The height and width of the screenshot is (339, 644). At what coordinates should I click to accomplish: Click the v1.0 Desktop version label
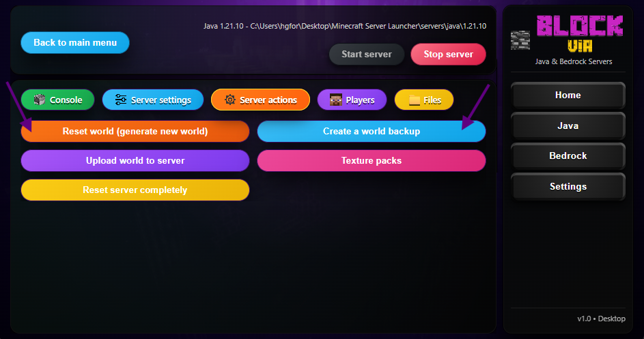pos(601,319)
